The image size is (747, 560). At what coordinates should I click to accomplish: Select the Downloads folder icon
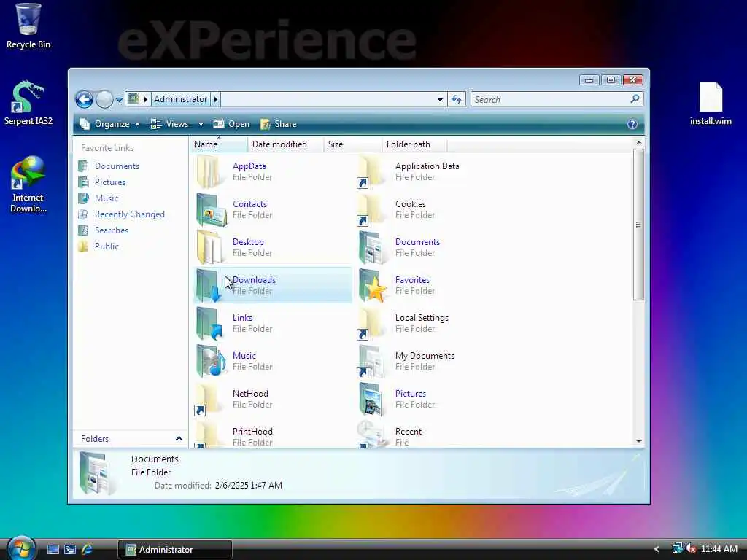tap(209, 285)
